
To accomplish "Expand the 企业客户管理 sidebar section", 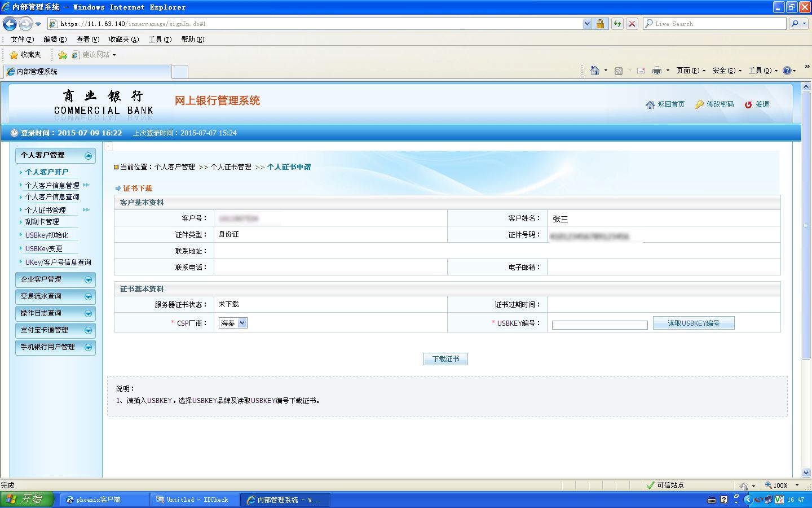I will coord(55,279).
